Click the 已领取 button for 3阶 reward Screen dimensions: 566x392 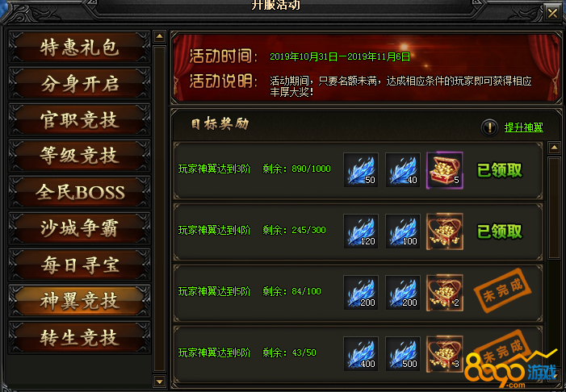[500, 170]
